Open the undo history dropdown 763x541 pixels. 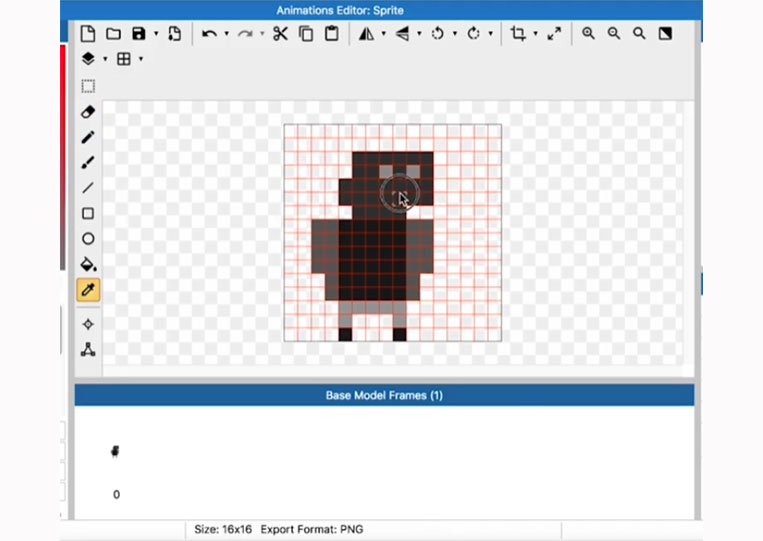click(226, 34)
